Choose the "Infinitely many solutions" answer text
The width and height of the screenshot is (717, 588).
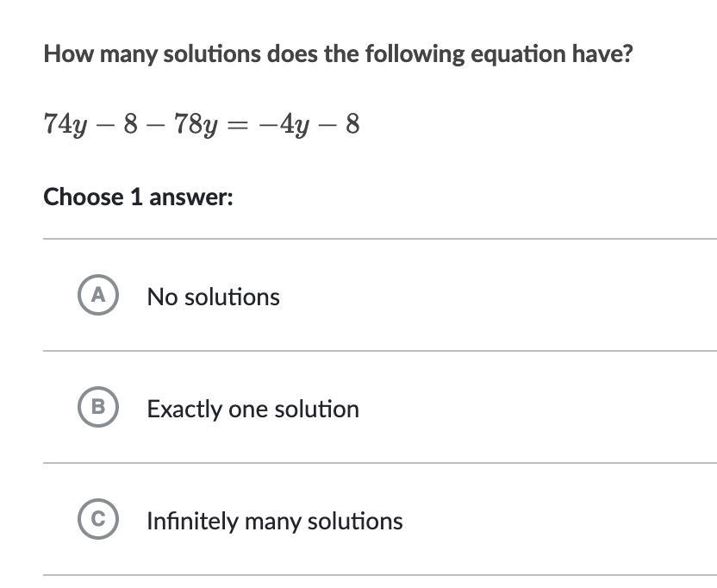[274, 521]
